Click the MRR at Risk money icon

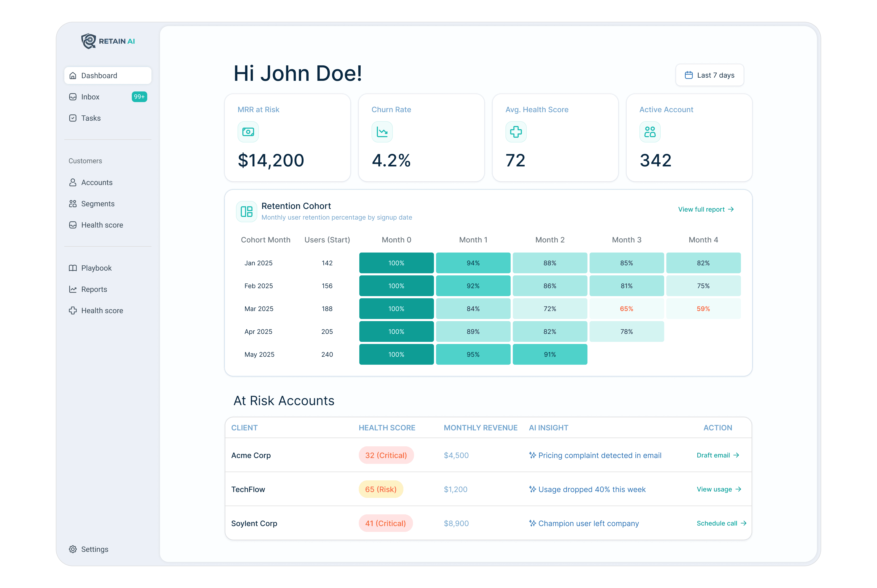248,132
